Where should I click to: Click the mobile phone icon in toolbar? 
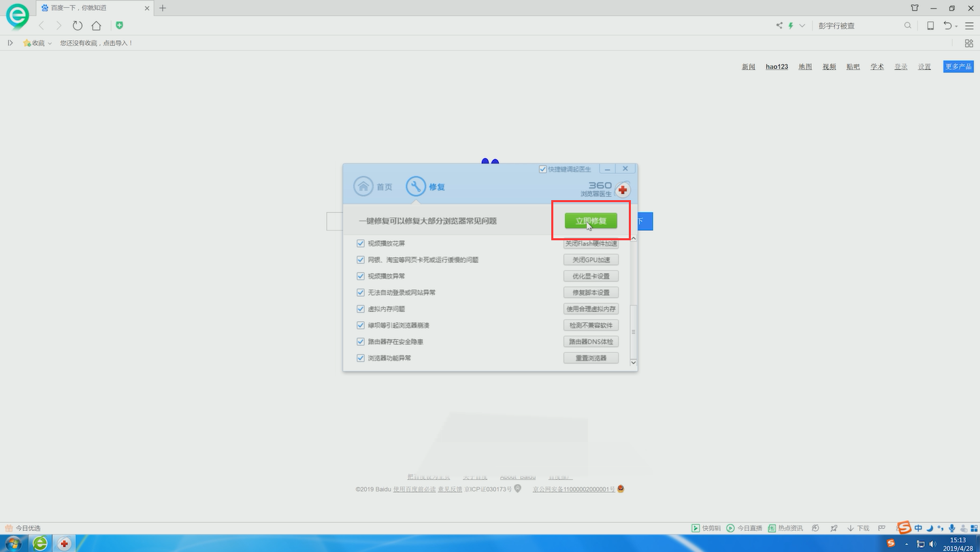click(930, 26)
